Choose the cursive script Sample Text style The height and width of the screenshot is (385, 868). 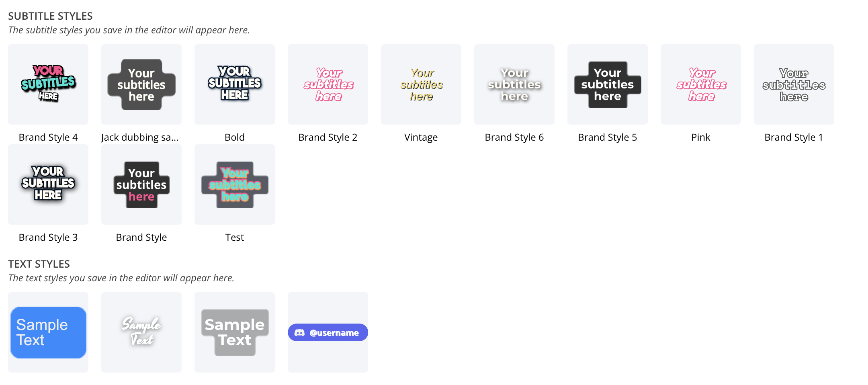141,332
